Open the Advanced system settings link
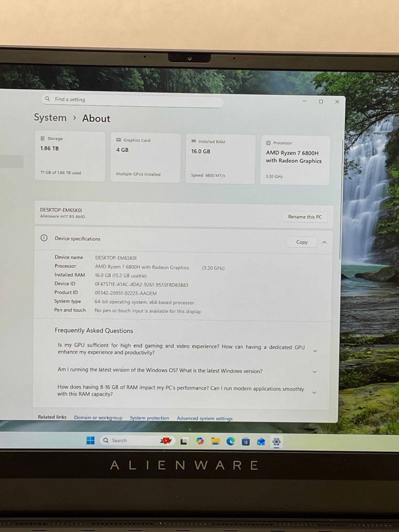The width and height of the screenshot is (399, 532). coord(205,418)
